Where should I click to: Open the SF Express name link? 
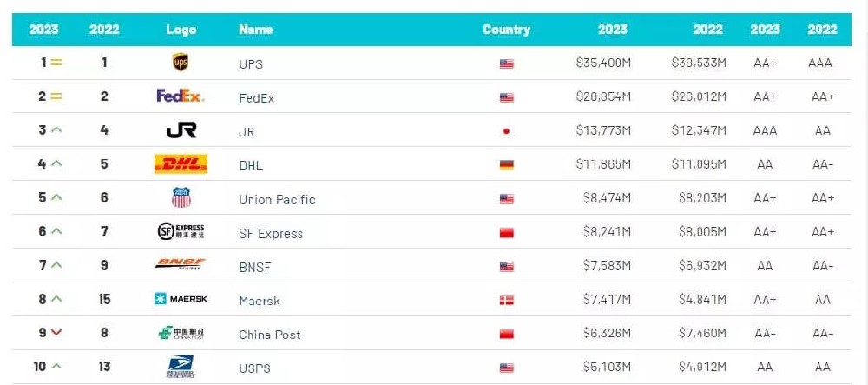[271, 233]
